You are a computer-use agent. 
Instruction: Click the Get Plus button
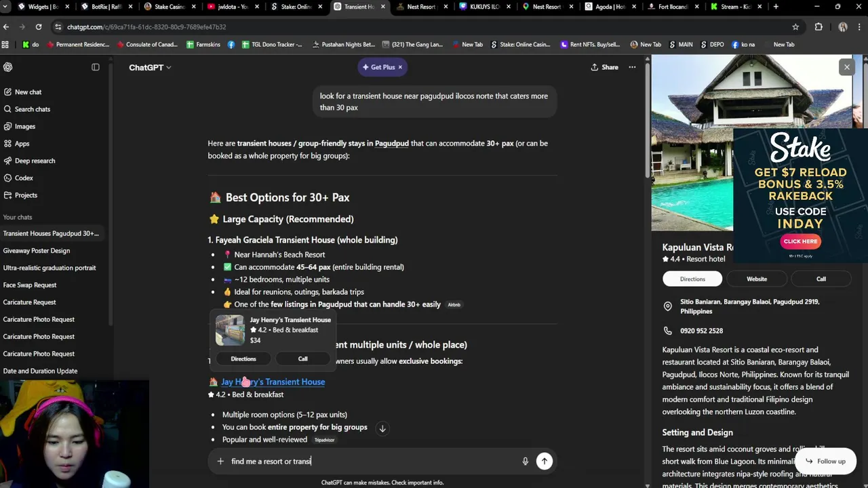(378, 67)
